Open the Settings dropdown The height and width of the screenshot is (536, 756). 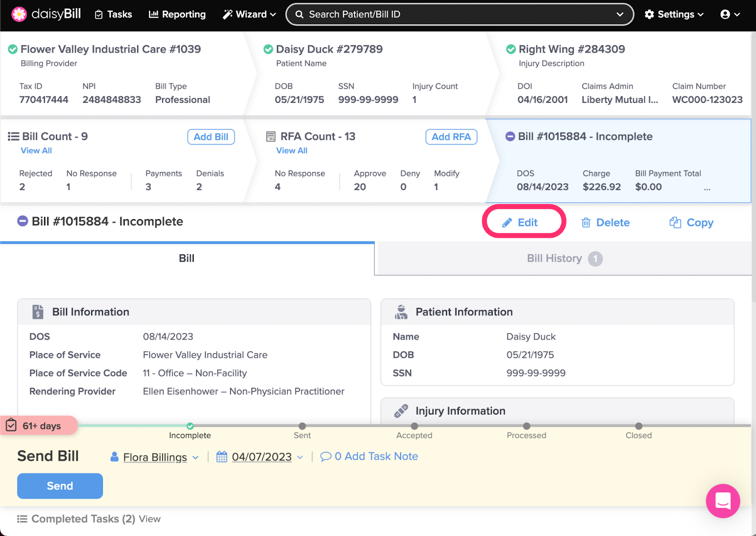(674, 14)
